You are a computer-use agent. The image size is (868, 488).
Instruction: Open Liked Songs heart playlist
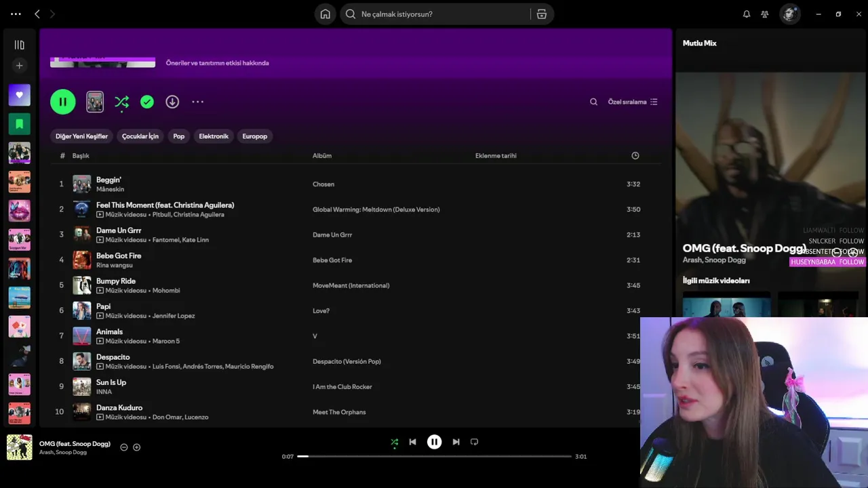[x=19, y=95]
